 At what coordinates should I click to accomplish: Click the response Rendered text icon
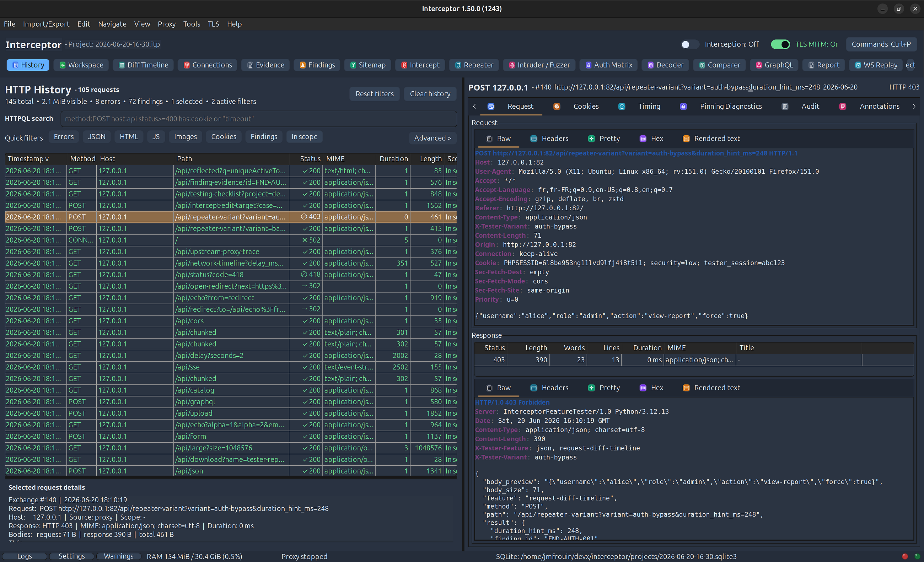[686, 388]
